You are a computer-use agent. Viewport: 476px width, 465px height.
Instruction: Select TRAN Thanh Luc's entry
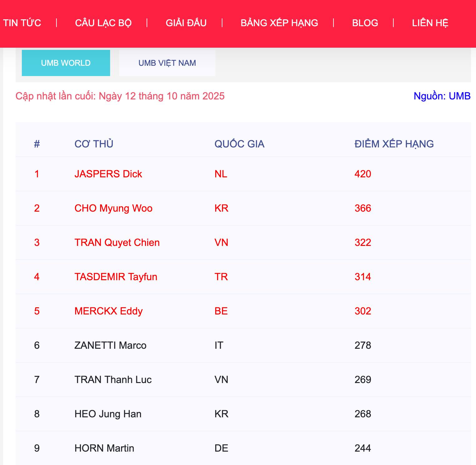pos(113,380)
